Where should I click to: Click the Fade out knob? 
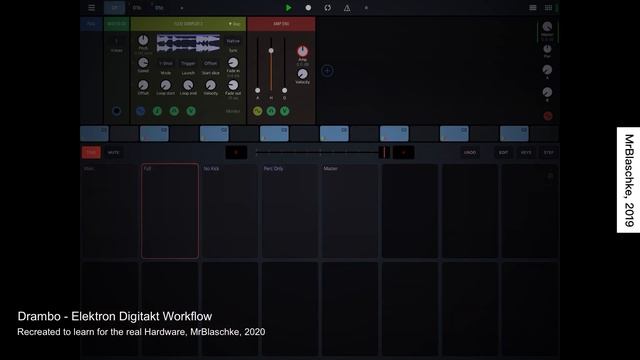point(233,85)
